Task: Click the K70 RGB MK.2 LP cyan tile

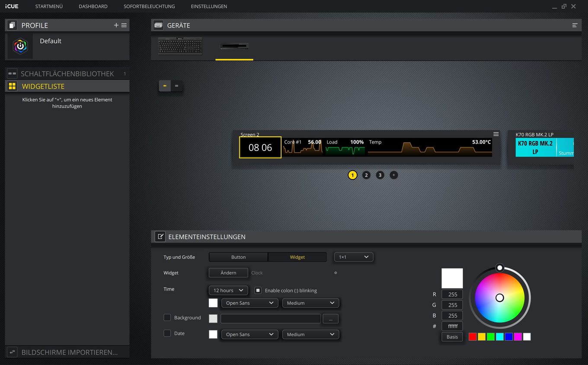Action: point(536,147)
